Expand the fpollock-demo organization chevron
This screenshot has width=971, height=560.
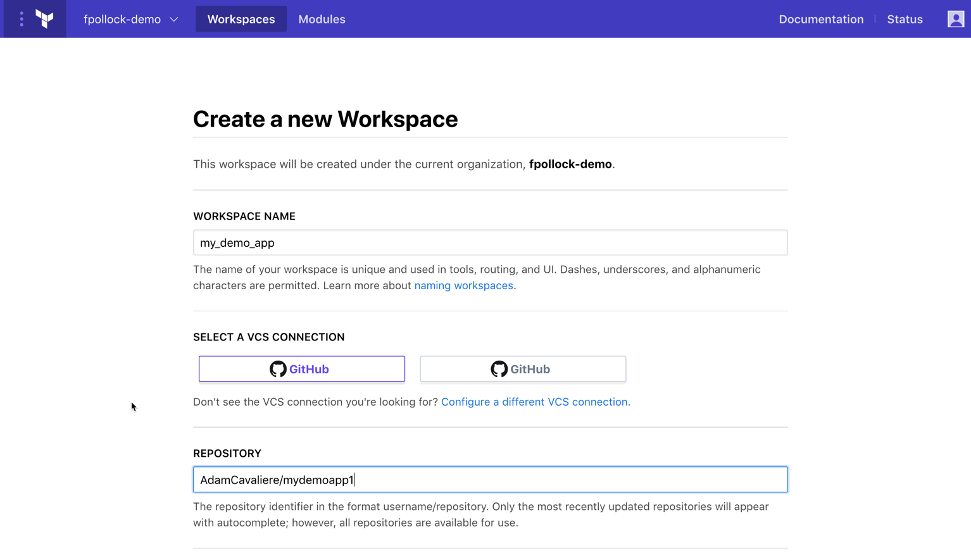click(x=174, y=20)
